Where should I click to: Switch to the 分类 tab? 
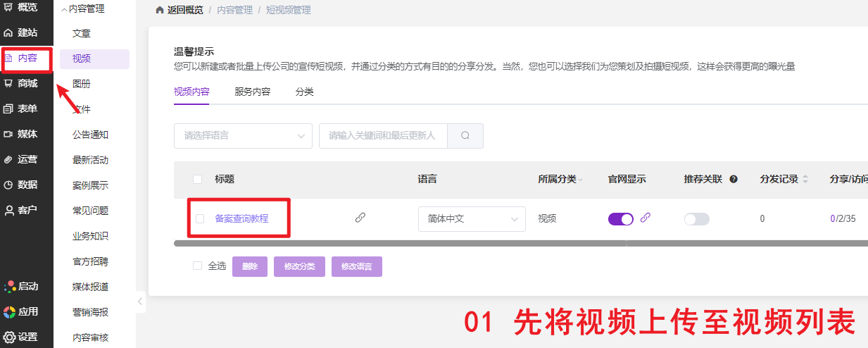304,92
